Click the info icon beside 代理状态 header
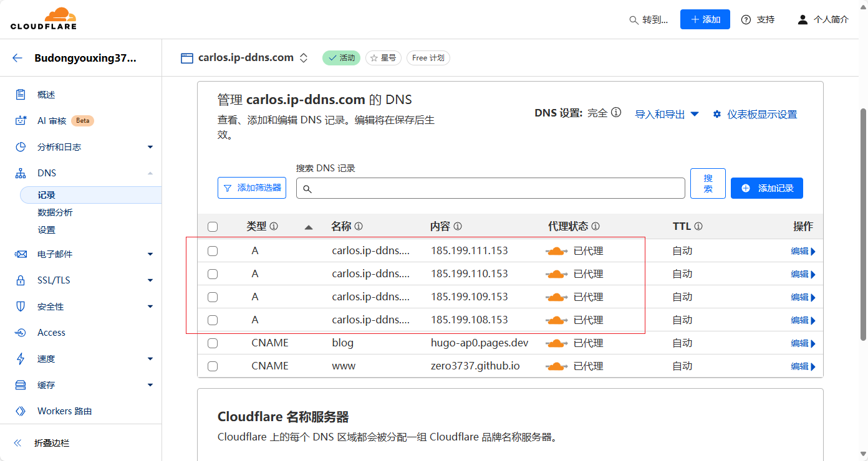The height and width of the screenshot is (461, 868). pos(596,227)
